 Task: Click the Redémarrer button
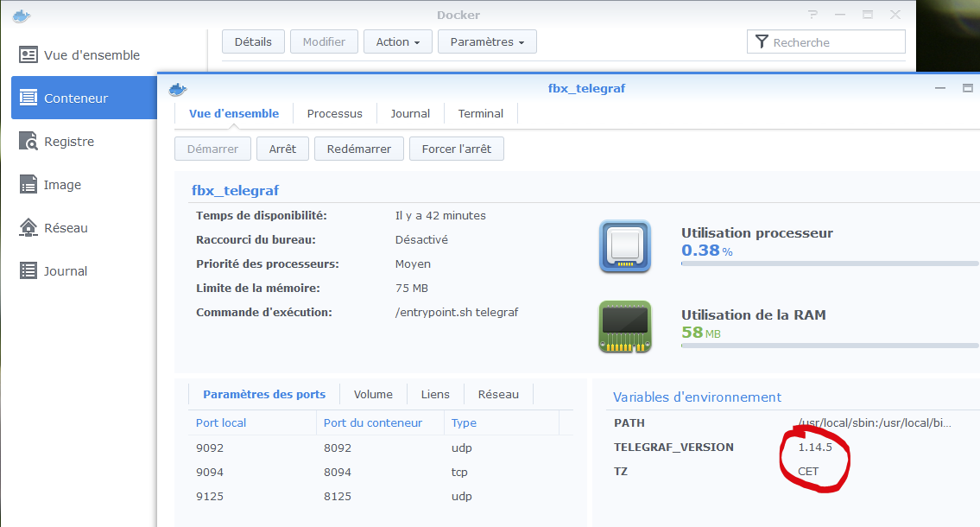(x=358, y=149)
